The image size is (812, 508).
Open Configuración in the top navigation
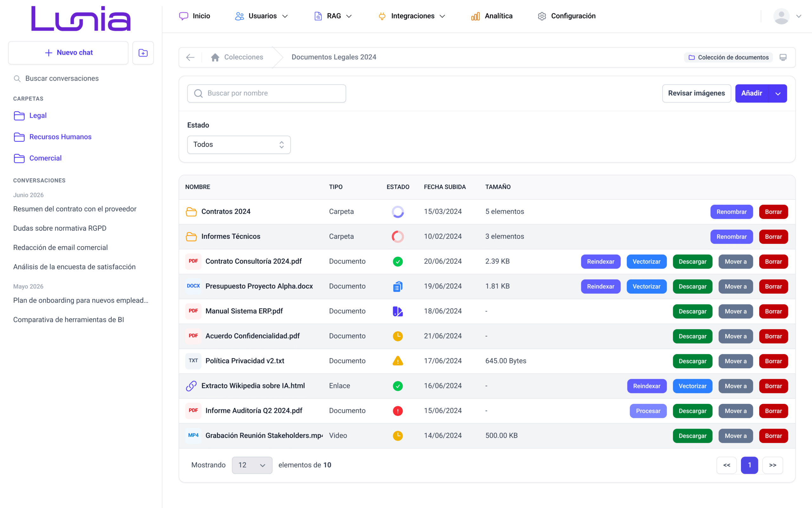[567, 16]
